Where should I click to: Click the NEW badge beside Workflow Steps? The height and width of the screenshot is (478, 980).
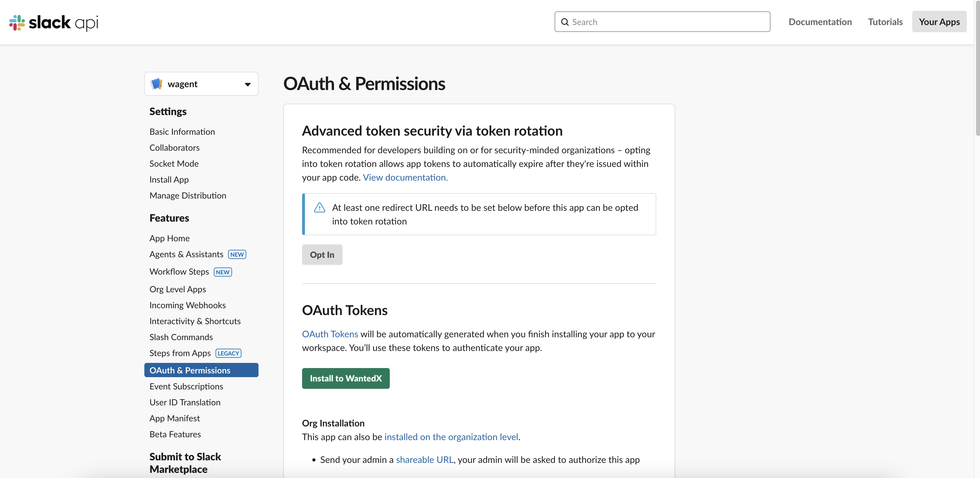pyautogui.click(x=223, y=272)
